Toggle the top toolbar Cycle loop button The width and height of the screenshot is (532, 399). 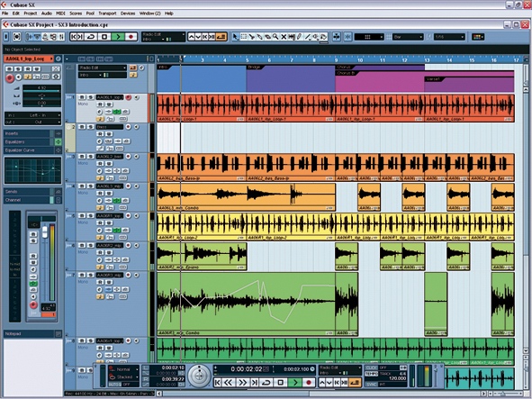(91, 37)
